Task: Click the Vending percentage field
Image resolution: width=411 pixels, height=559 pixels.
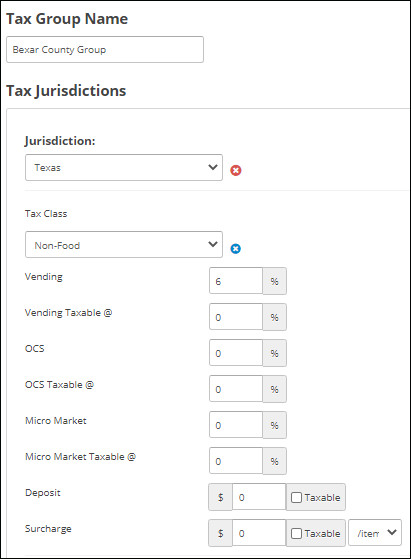Action: point(236,281)
